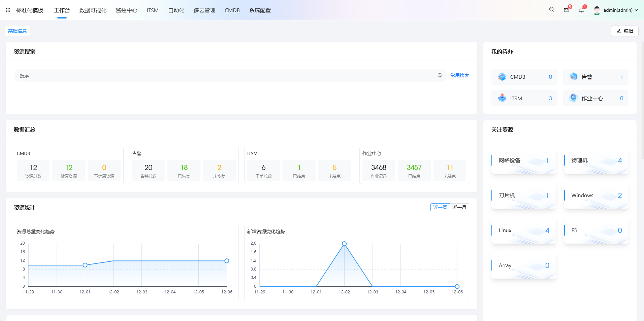Click the global search magnifier icon

point(551,10)
